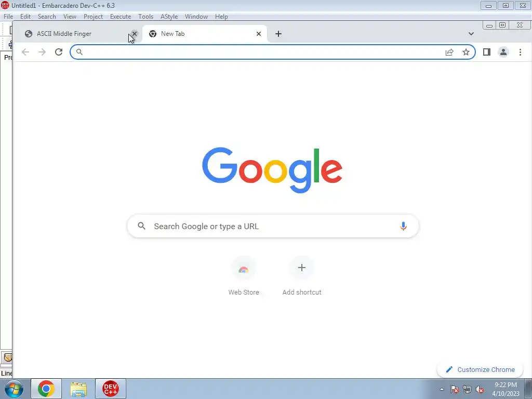Screen dimensions: 532x399
Task: Open network tray icon
Action: click(x=467, y=389)
